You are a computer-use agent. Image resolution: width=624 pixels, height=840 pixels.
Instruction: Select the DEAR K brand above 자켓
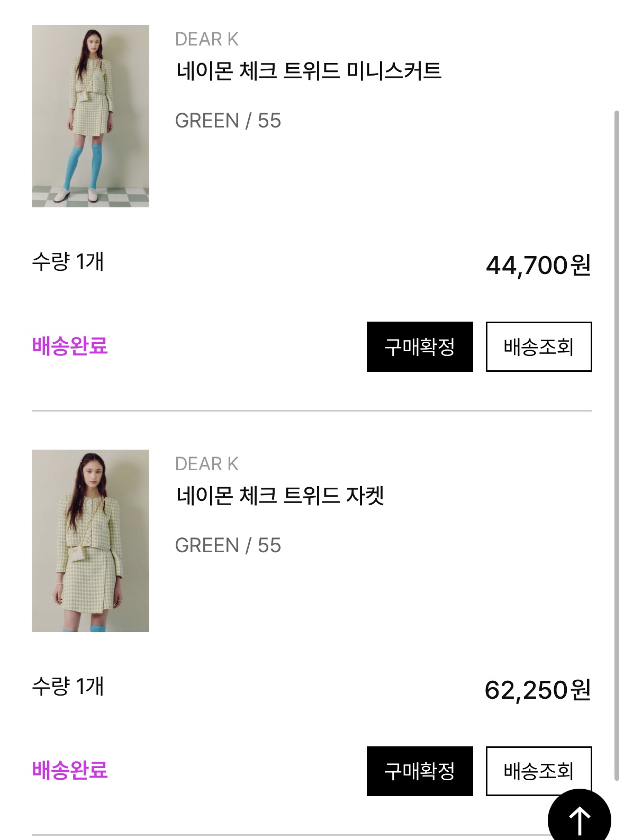click(x=206, y=464)
